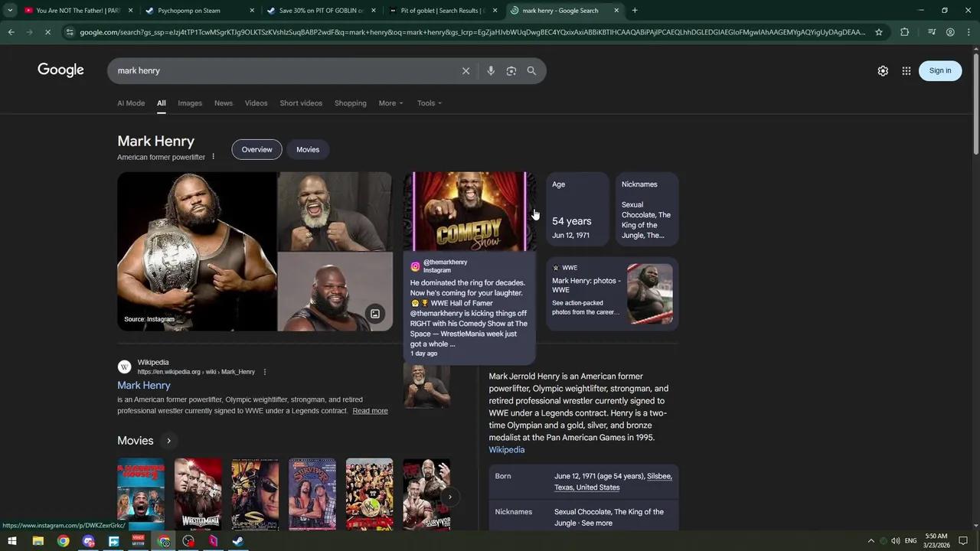Click the Sign in button
Viewport: 980px width, 551px height.
pyautogui.click(x=940, y=70)
